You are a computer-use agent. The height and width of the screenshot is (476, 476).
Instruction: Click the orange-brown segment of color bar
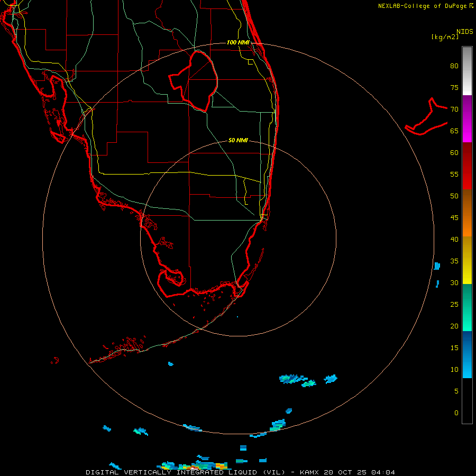[467, 213]
